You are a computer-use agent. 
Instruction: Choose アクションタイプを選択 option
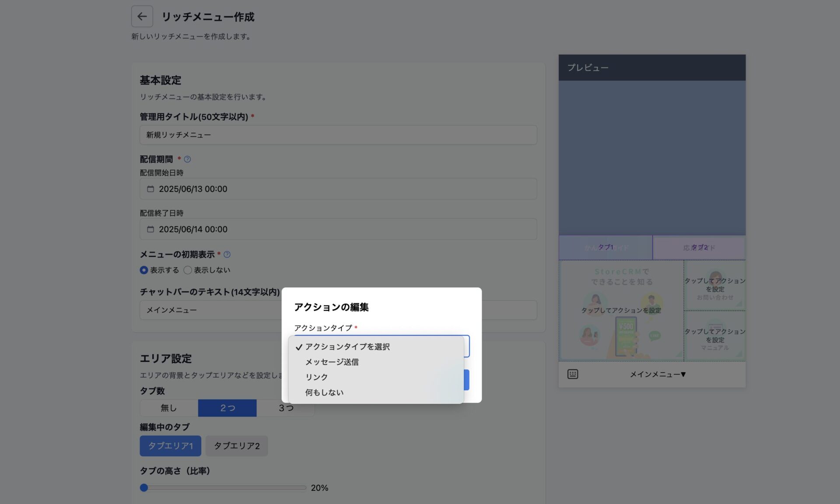[x=376, y=346]
